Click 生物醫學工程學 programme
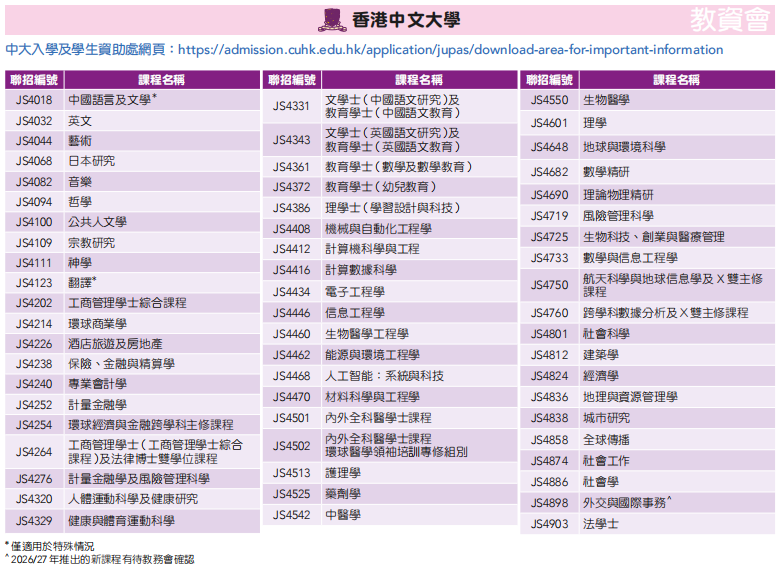The image size is (781, 568). point(367,334)
